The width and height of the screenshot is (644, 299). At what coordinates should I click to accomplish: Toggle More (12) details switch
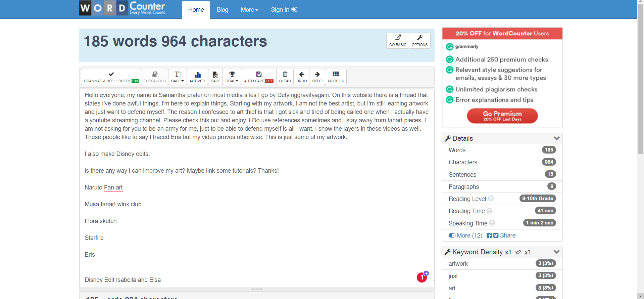(x=465, y=236)
